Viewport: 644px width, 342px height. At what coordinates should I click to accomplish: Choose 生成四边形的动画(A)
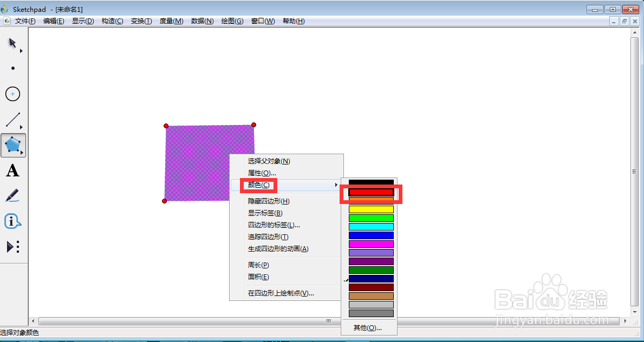[x=287, y=249]
